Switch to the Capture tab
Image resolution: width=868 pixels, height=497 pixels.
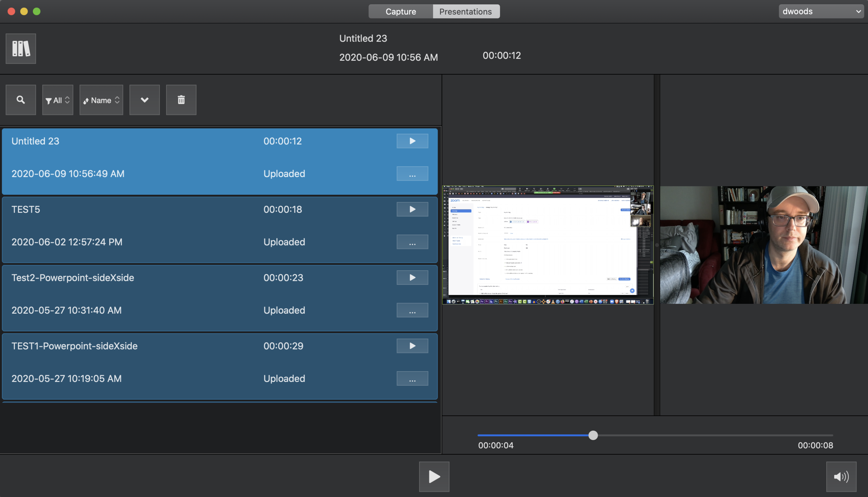[401, 11]
